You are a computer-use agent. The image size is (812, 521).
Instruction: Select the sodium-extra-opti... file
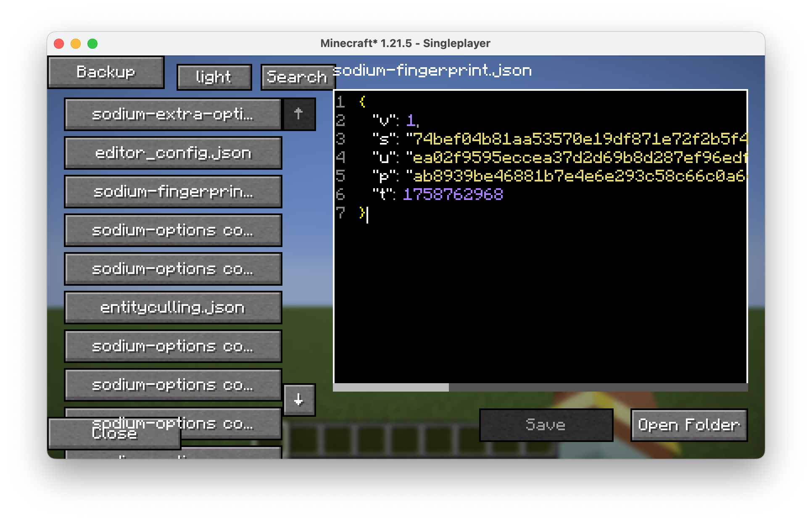click(x=173, y=114)
